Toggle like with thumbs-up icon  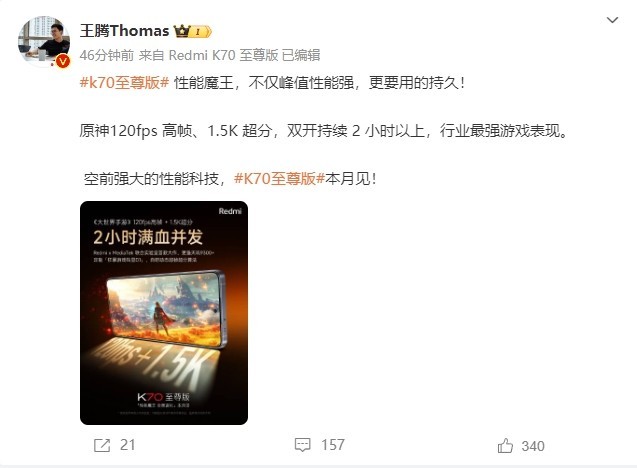point(505,446)
